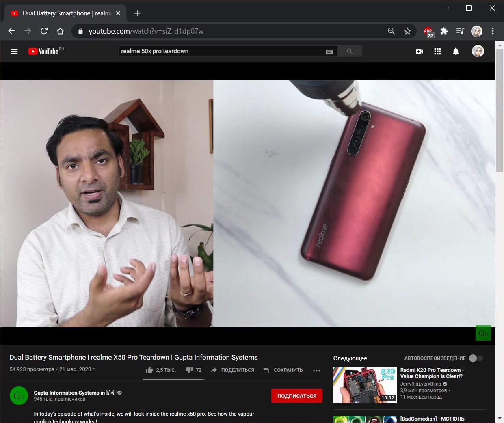This screenshot has height=423, width=504.
Task: Save the video with СОХРАНИТЬ
Action: [283, 370]
